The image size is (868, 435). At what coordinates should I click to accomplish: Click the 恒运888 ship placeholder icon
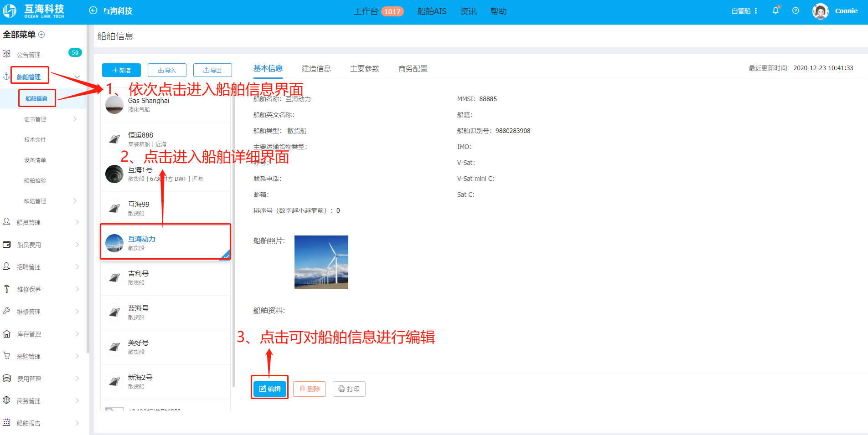[x=114, y=139]
